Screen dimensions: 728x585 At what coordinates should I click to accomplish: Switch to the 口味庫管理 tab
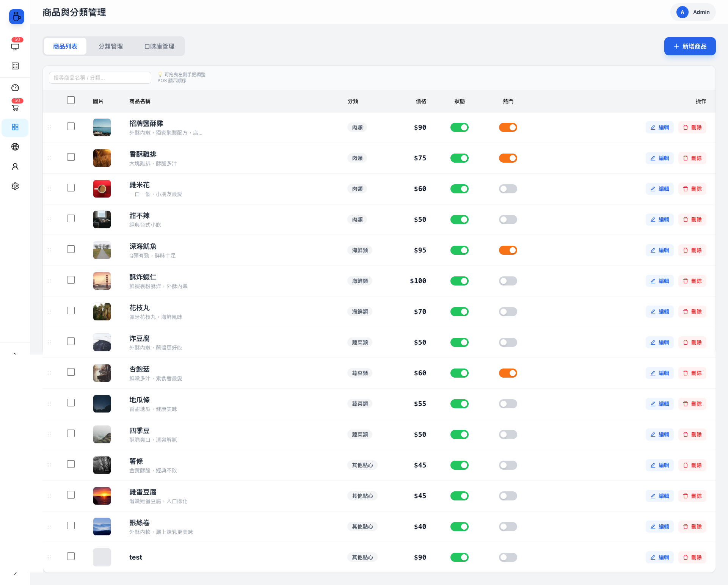pyautogui.click(x=159, y=46)
